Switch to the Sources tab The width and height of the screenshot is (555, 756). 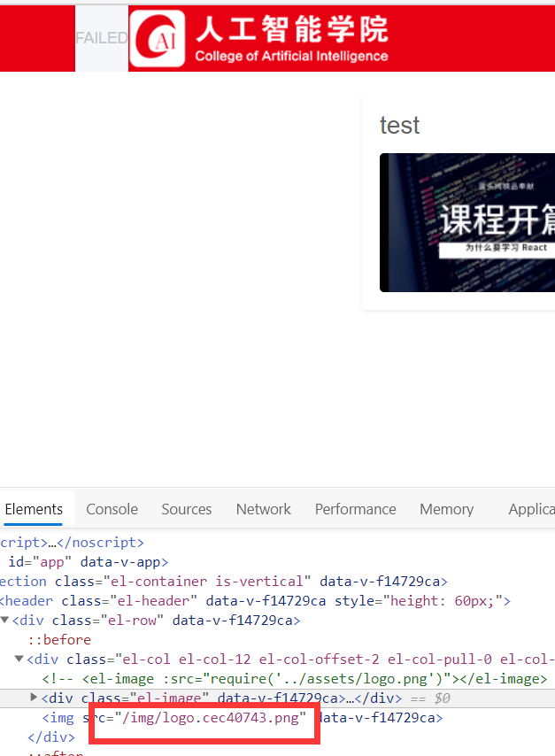(x=186, y=509)
